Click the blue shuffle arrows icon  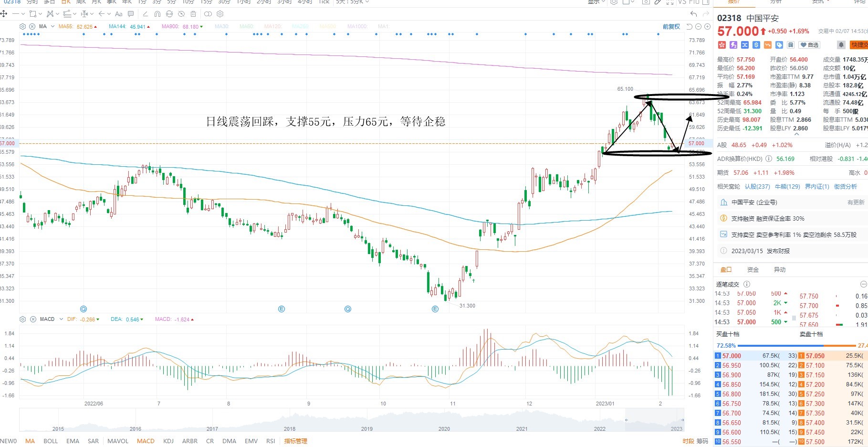point(745,45)
